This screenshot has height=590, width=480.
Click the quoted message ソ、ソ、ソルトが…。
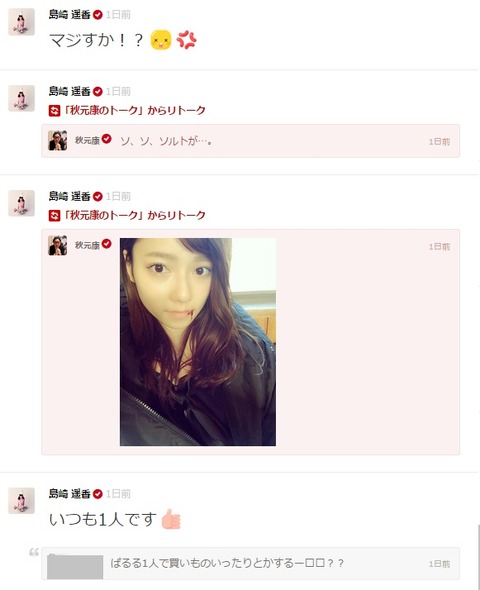coord(166,141)
